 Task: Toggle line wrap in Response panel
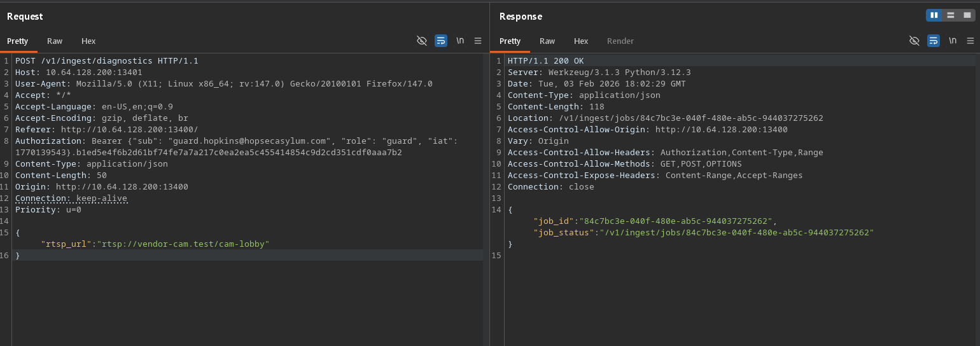point(934,41)
